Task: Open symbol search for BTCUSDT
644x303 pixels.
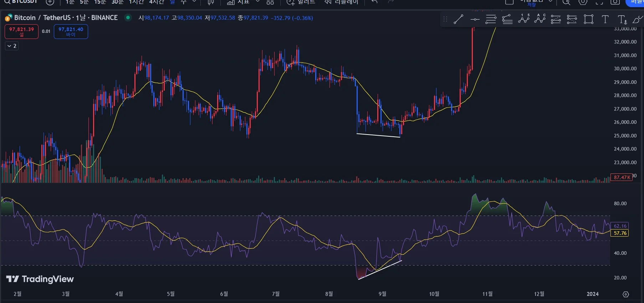Action: [x=21, y=2]
